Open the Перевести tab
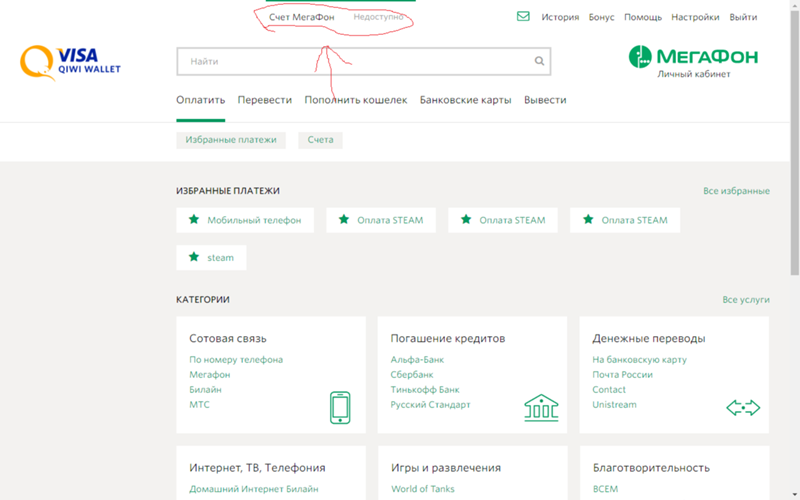The image size is (800, 500). (x=264, y=100)
